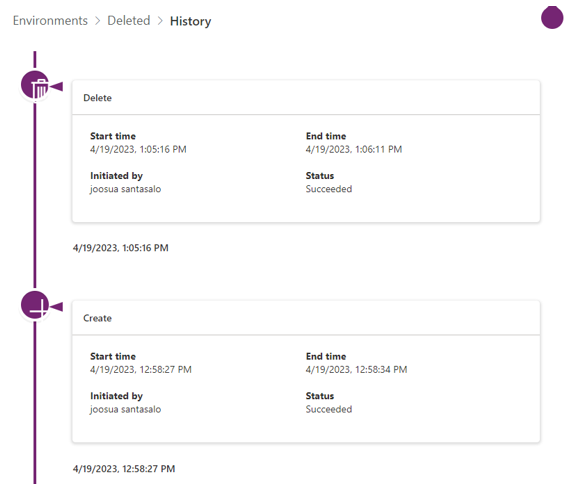The image size is (578, 488).
Task: Click Delete start time 1:05:16 PM value
Action: 138,149
